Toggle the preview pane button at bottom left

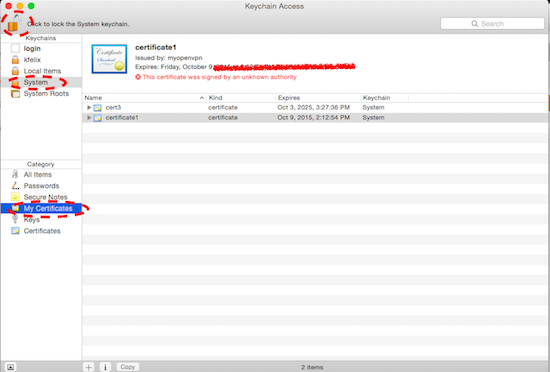point(11,367)
